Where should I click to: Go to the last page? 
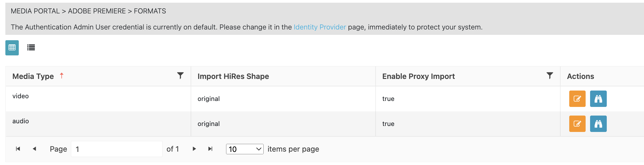(x=210, y=149)
